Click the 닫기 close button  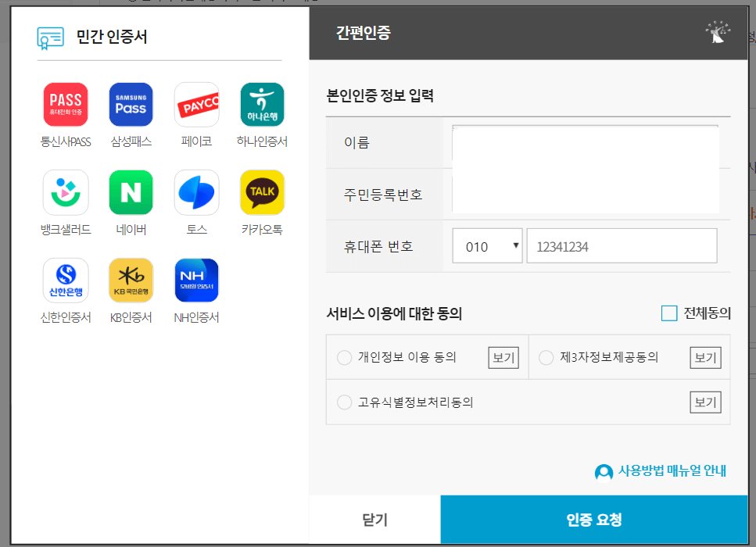(x=374, y=520)
